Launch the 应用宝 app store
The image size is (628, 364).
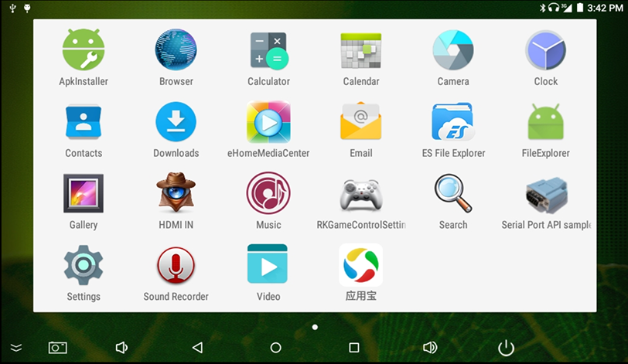361,265
